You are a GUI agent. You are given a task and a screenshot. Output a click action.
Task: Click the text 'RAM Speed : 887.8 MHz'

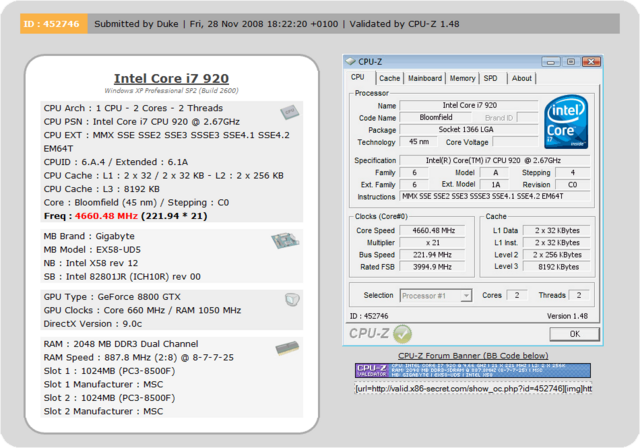(x=97, y=357)
